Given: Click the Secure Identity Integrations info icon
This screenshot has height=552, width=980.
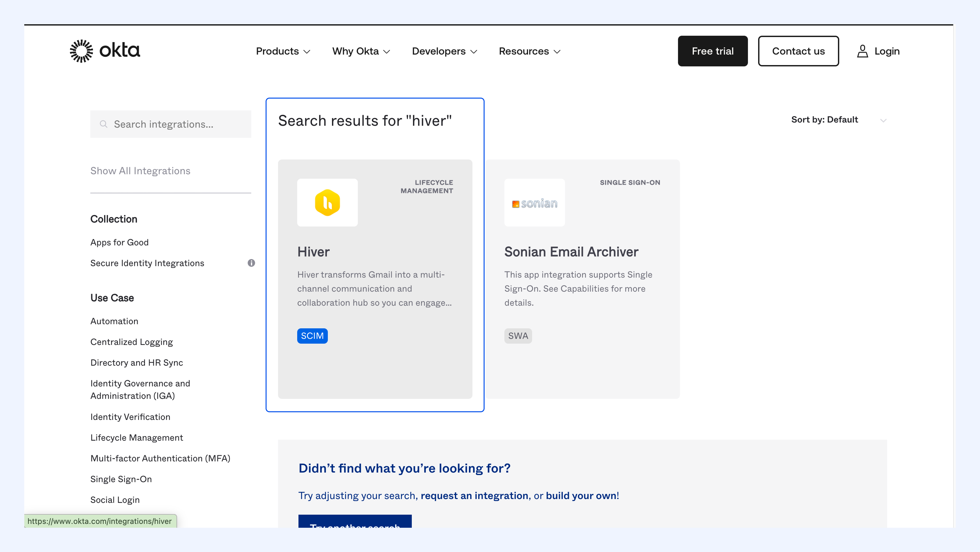Looking at the screenshot, I should 251,263.
